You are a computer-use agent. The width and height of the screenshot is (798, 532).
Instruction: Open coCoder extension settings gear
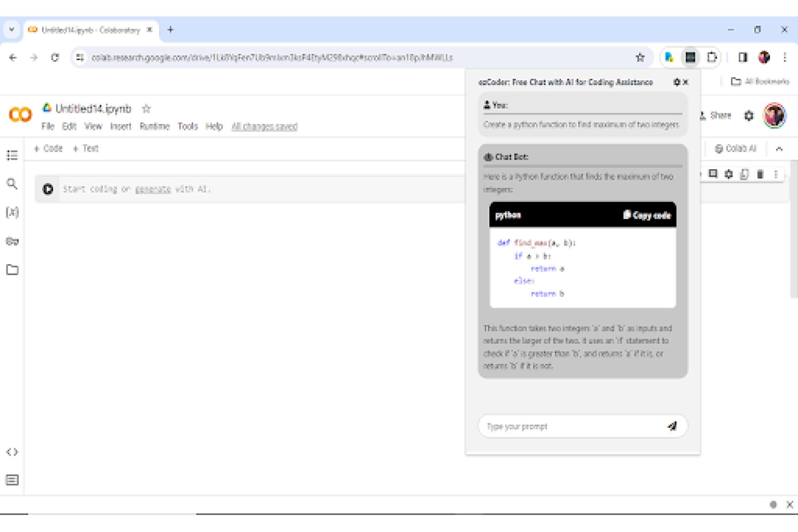[x=677, y=82]
